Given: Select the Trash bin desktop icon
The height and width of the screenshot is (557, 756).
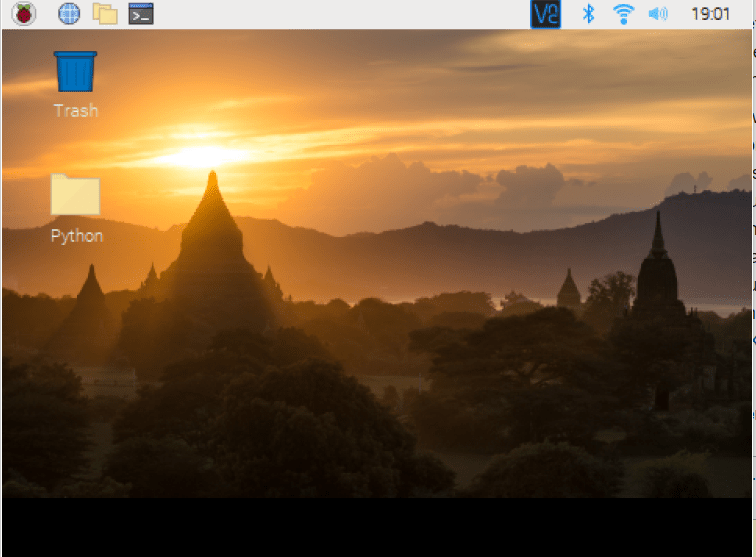Looking at the screenshot, I should tap(76, 72).
